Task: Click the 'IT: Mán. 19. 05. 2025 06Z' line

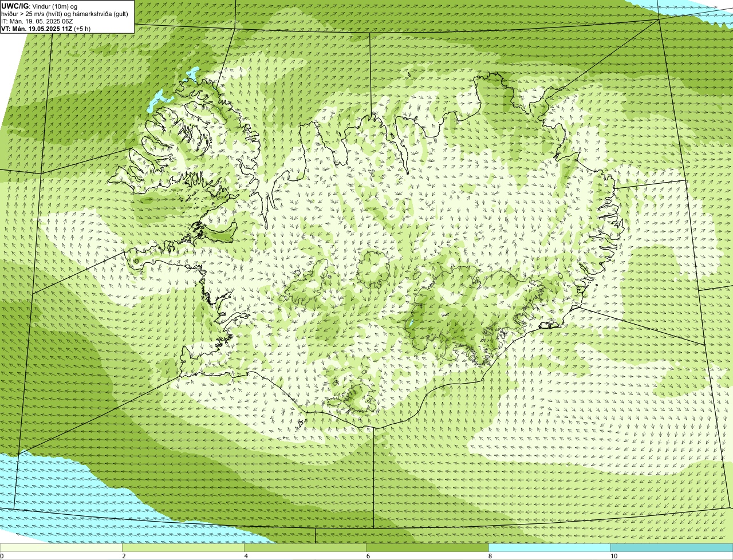Action: click(37, 21)
